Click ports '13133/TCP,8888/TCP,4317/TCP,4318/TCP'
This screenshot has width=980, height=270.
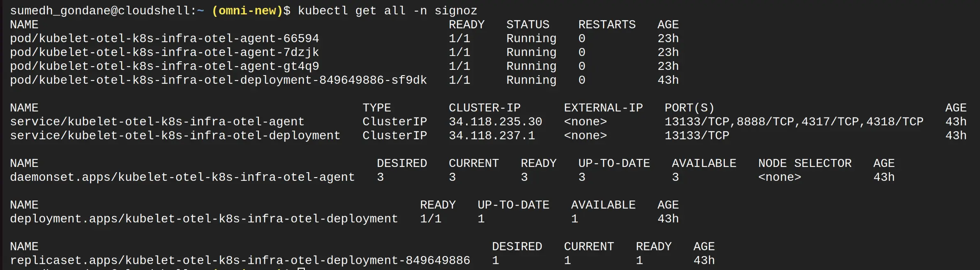click(794, 122)
